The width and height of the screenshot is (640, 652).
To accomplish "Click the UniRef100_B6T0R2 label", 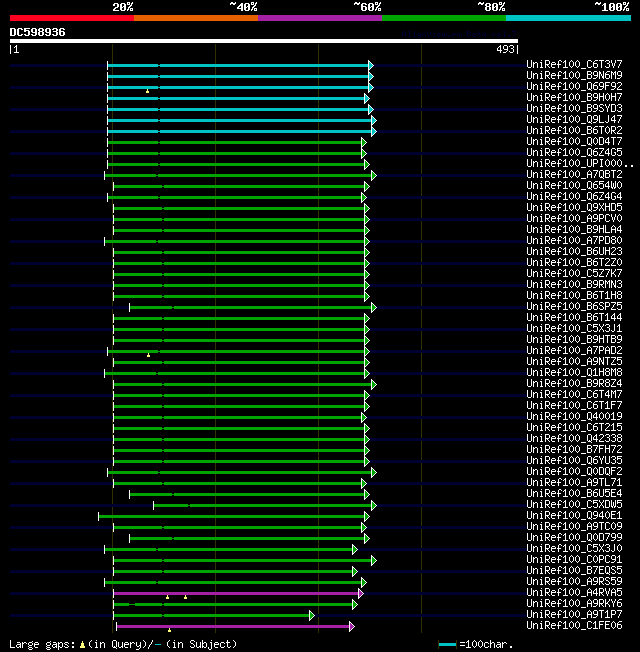I will pyautogui.click(x=574, y=130).
